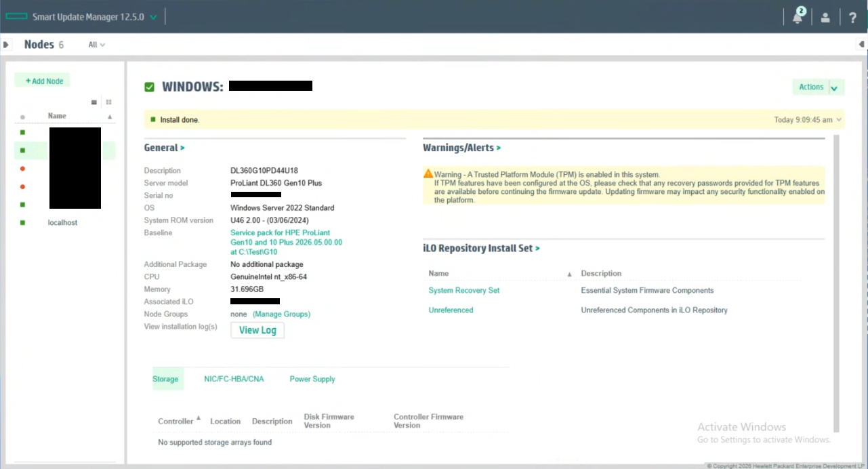
Task: Open the Service pack for HPE ProLiant baseline link
Action: (286, 242)
